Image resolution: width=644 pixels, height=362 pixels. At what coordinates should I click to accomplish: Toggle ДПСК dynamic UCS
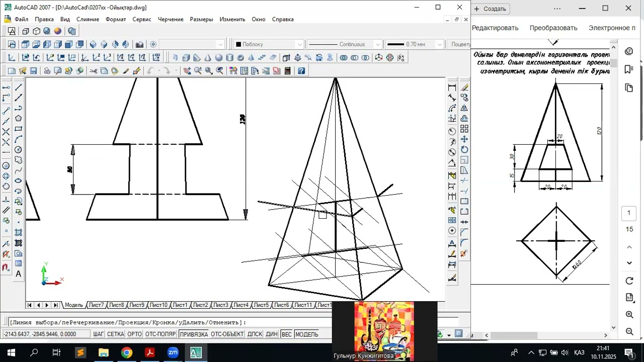click(255, 334)
